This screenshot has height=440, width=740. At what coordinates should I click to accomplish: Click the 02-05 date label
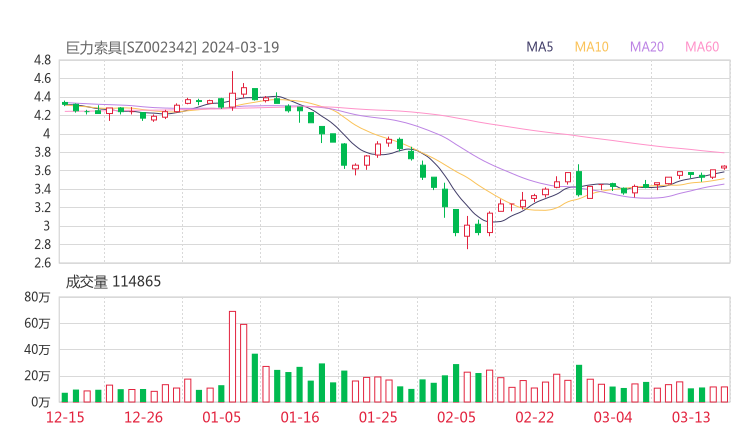pyautogui.click(x=456, y=417)
